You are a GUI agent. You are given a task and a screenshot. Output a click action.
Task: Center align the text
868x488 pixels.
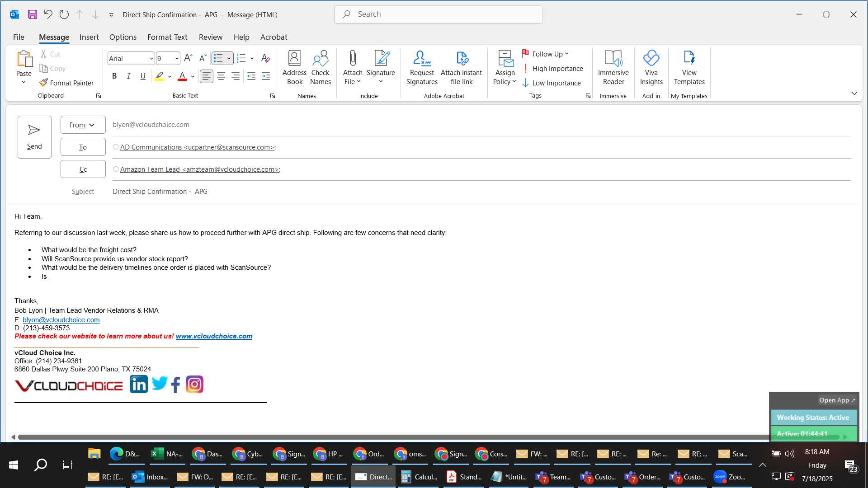[x=221, y=76]
